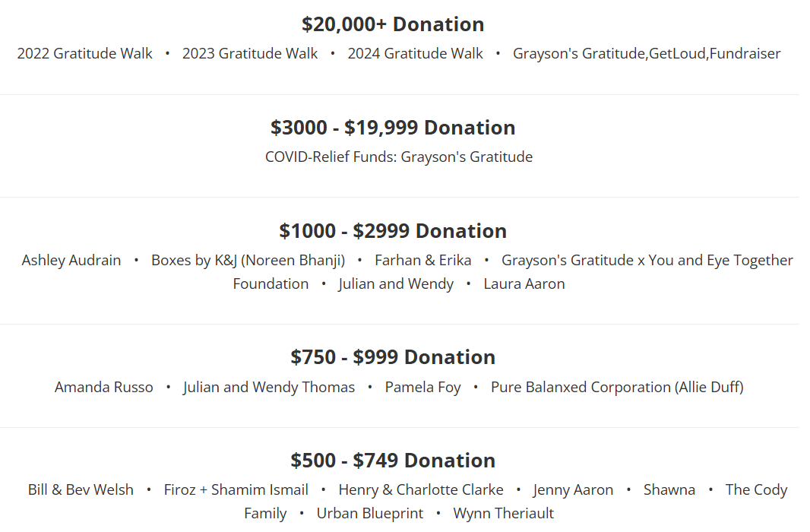Viewport: 810px width, 532px height.
Task: Click donor name Ashley Audrain
Action: click(71, 260)
